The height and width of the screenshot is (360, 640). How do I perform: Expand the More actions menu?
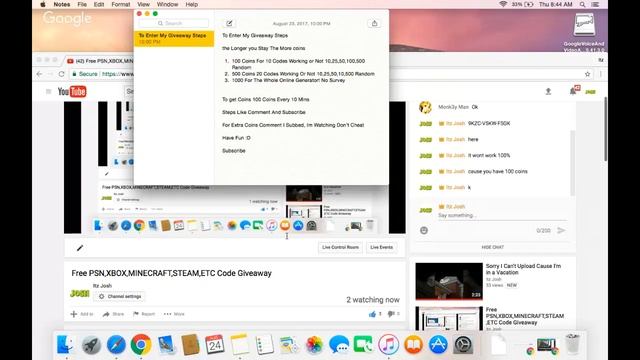[x=174, y=314]
